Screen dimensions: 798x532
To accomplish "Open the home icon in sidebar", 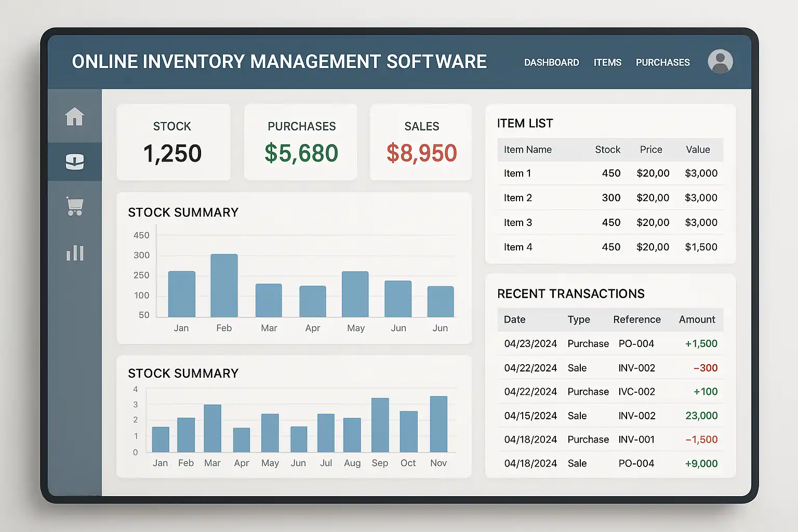I will pos(74,116).
